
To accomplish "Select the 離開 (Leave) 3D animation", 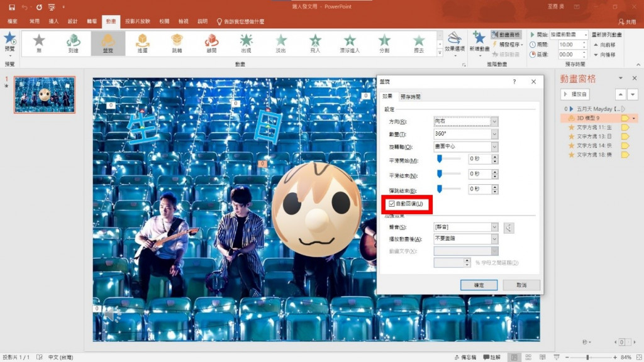I will pyautogui.click(x=211, y=43).
